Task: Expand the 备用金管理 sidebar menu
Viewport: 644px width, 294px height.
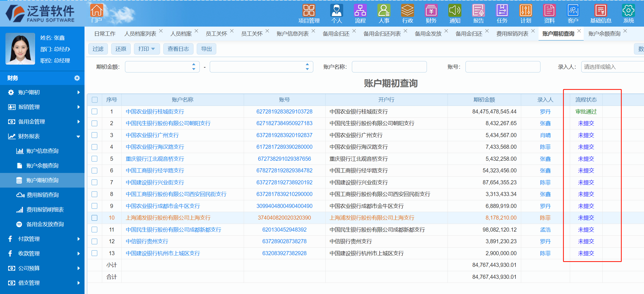Action: point(42,122)
